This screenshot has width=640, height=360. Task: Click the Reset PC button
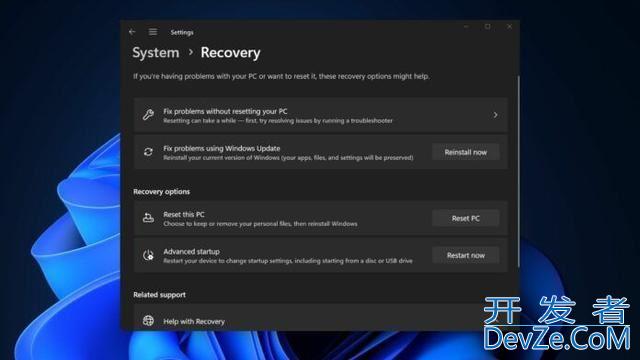[x=466, y=218]
